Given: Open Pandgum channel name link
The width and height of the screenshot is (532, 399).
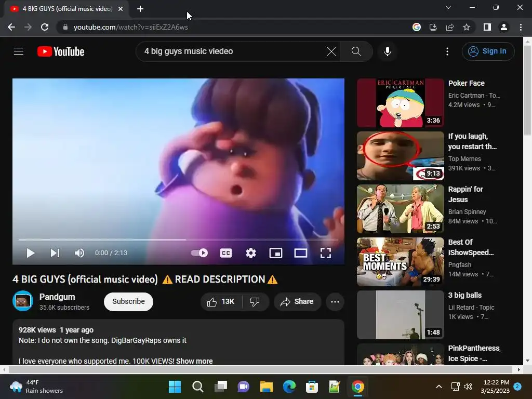Looking at the screenshot, I should [57, 297].
